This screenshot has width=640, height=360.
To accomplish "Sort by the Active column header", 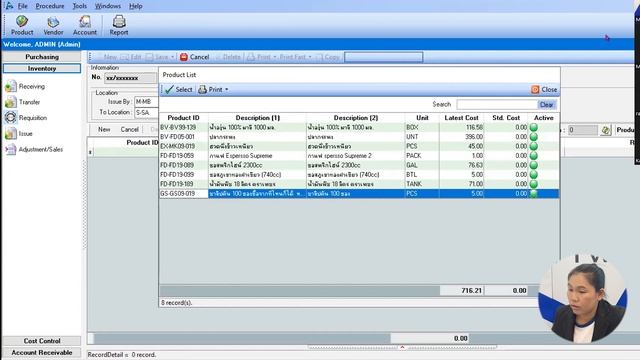I will (544, 118).
